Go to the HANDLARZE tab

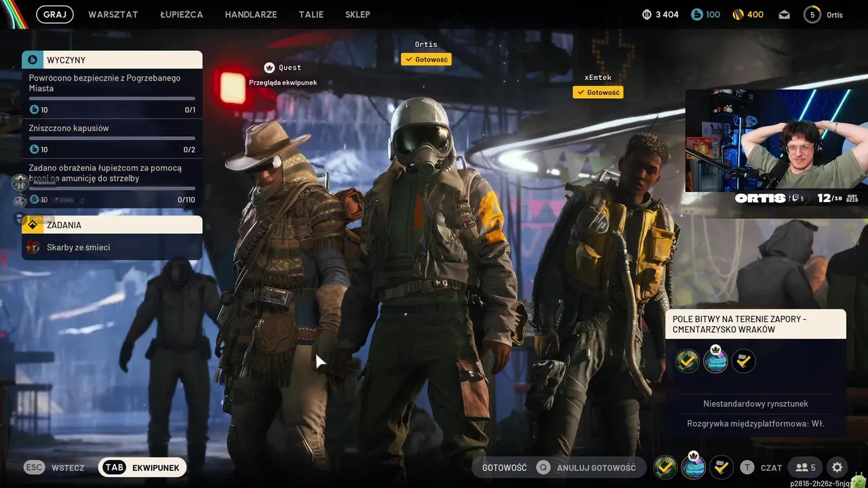coord(251,14)
